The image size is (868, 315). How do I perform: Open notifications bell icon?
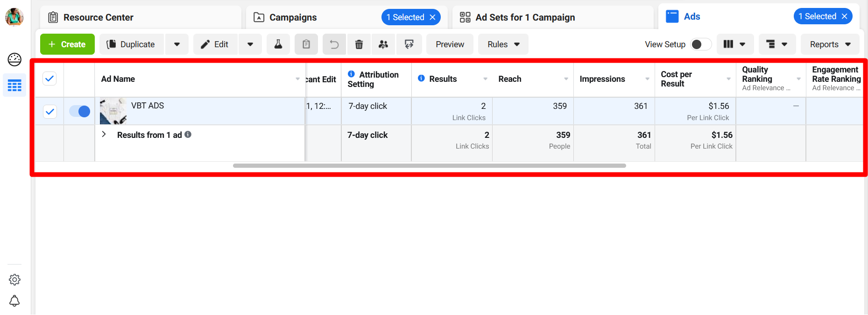(14, 301)
